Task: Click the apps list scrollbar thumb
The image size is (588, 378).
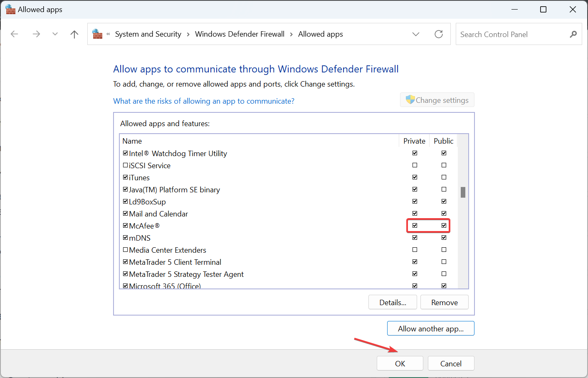Action: [463, 192]
